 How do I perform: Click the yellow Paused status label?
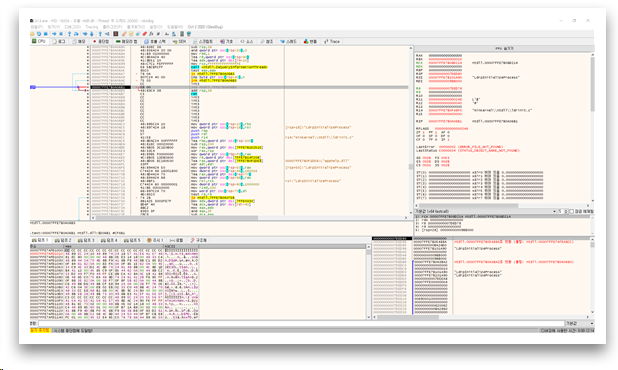tap(40, 330)
